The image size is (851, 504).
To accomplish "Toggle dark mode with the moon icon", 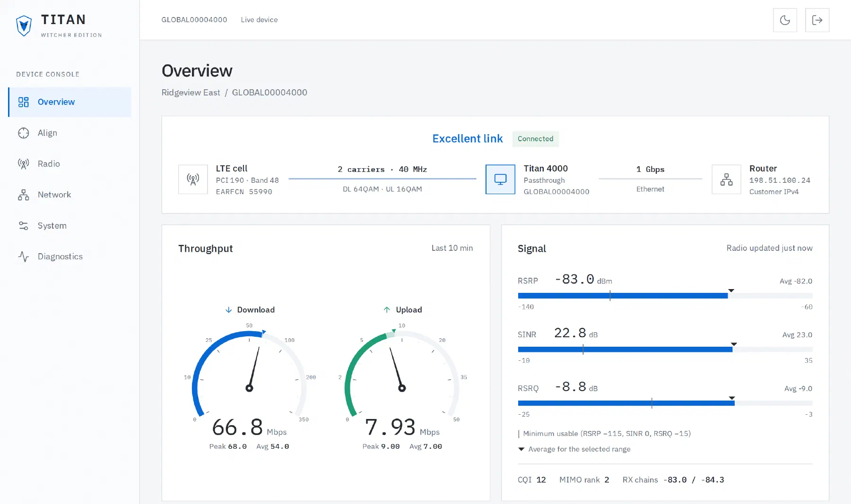I will tap(785, 20).
